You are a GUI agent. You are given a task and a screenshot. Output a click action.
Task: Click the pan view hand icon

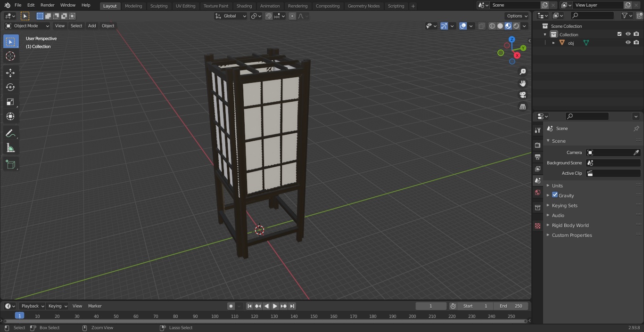tap(522, 83)
